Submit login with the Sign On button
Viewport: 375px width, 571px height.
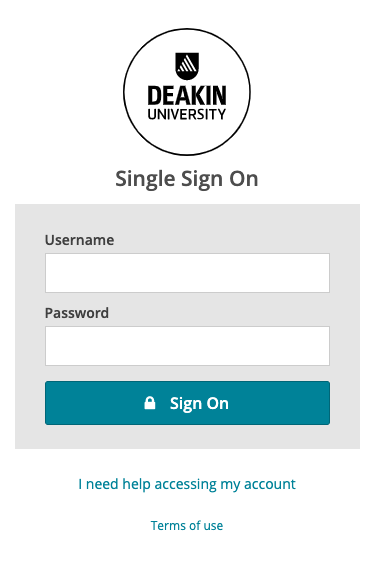[188, 403]
